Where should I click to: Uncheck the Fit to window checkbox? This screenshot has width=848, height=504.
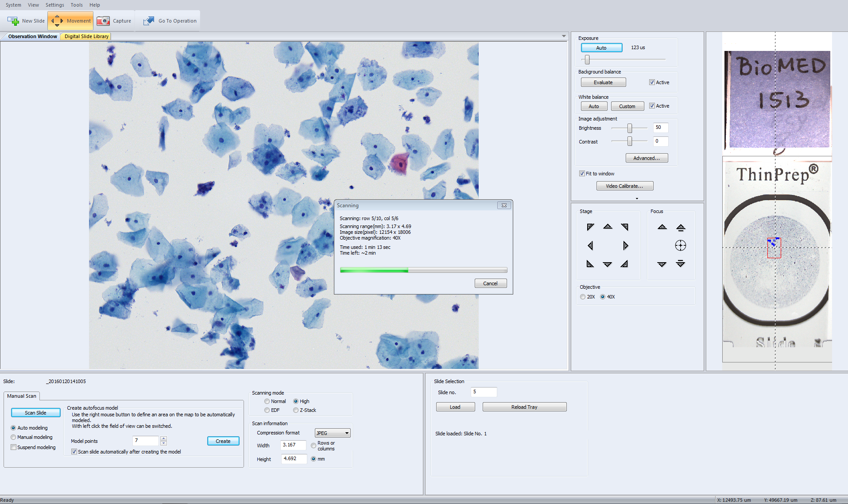coord(582,174)
